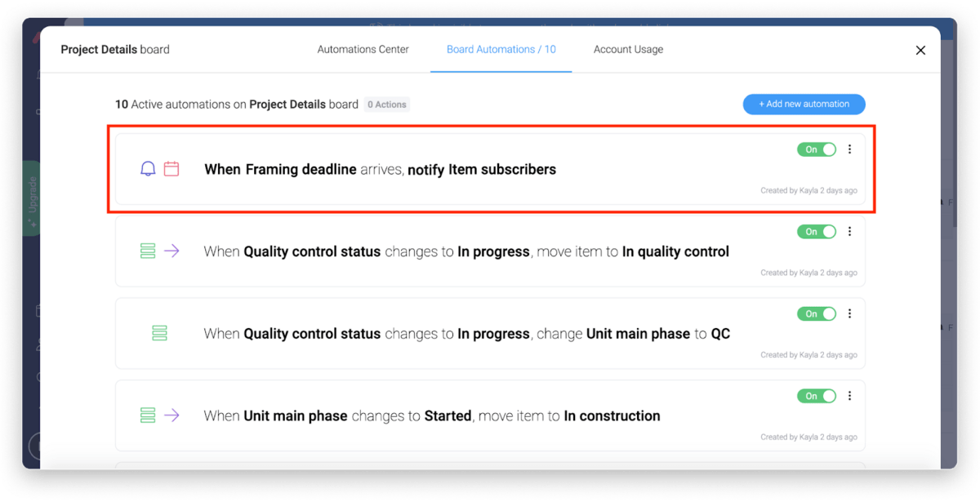Viewport: 980px width, 502px height.
Task: Click the bell notification icon on first automation
Action: click(148, 168)
